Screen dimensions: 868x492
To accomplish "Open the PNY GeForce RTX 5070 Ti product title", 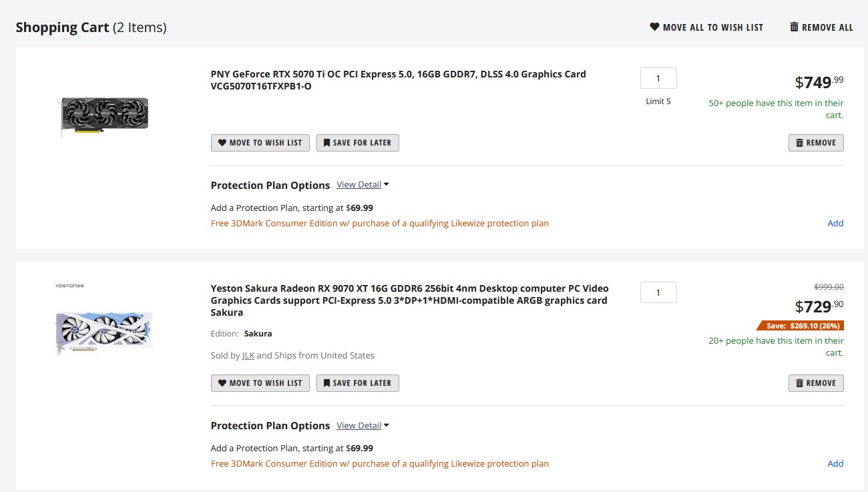I will click(x=399, y=80).
